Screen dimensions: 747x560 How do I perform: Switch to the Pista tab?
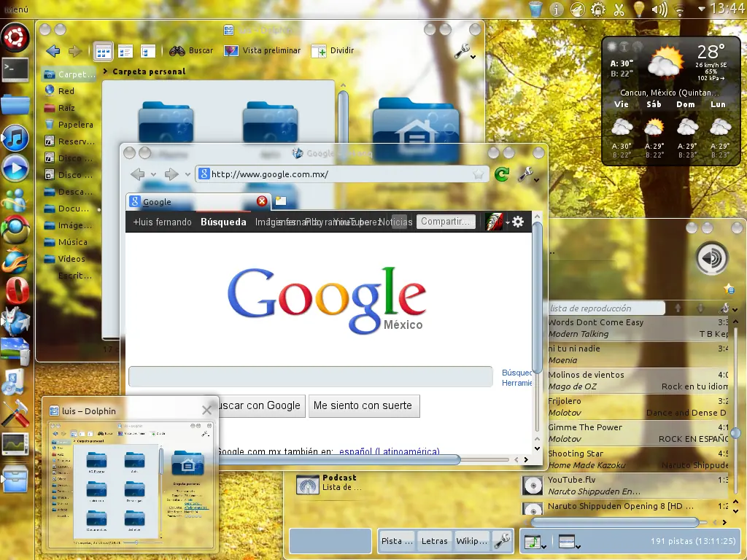click(396, 541)
